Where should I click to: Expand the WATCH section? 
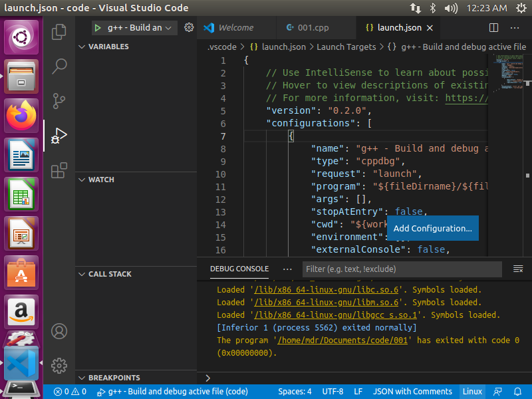101,180
